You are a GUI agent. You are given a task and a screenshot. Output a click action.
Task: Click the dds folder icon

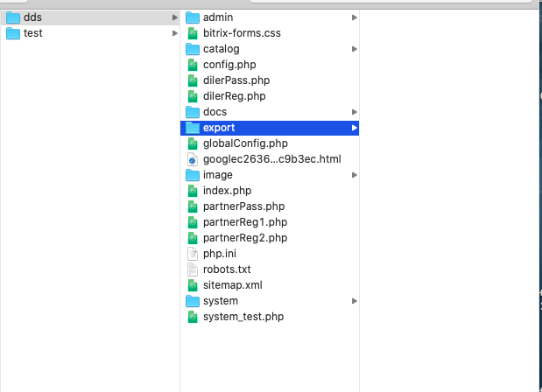(13, 17)
